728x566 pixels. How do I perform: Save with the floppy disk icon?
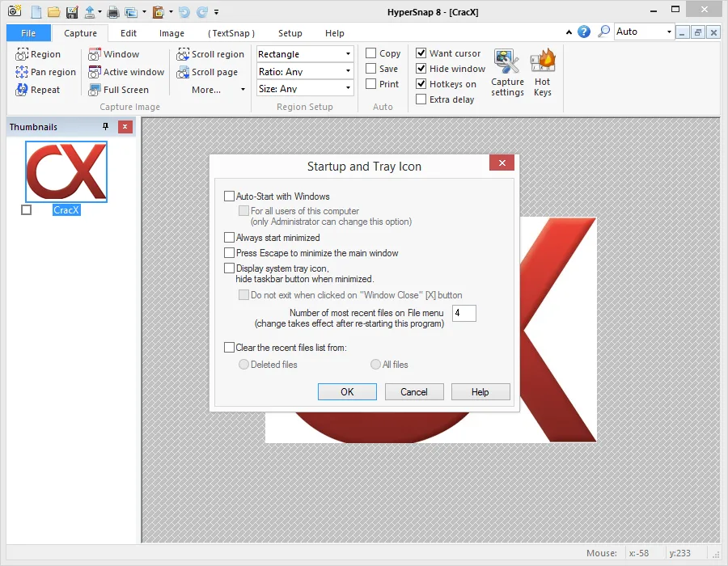72,12
